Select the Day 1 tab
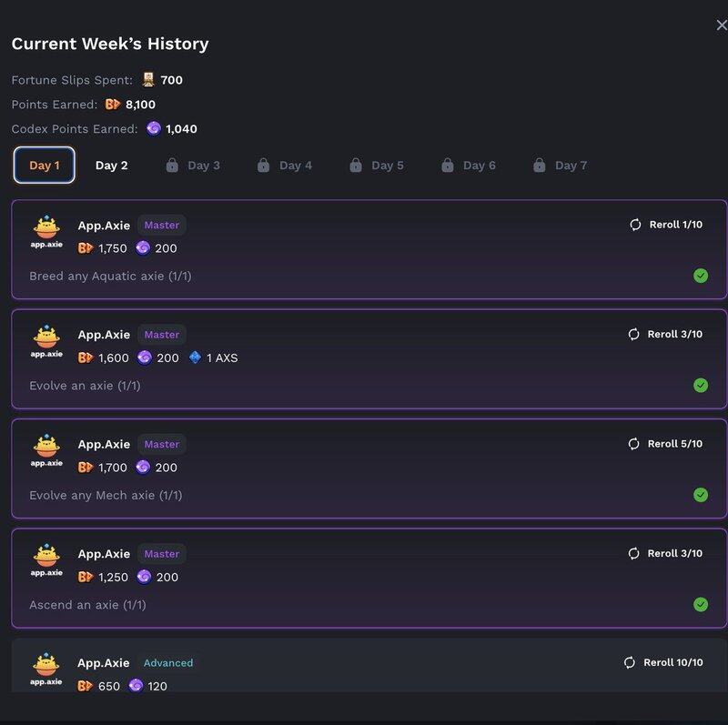 pos(44,166)
